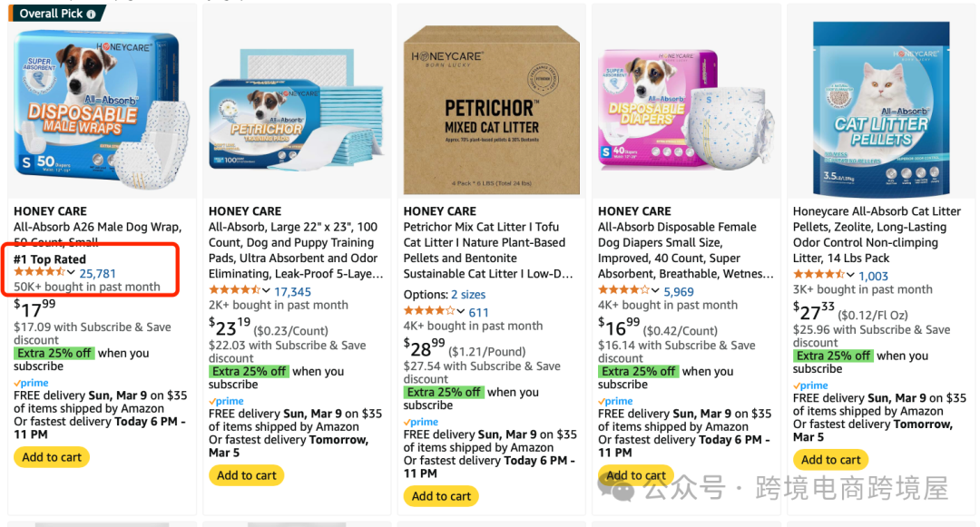Expand rating chevron for Cat Litter Pellets
980x527 pixels.
pyautogui.click(x=851, y=276)
